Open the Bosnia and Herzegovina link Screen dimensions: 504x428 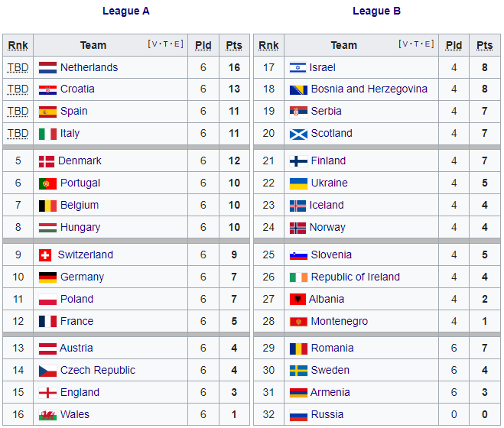pyautogui.click(x=369, y=89)
